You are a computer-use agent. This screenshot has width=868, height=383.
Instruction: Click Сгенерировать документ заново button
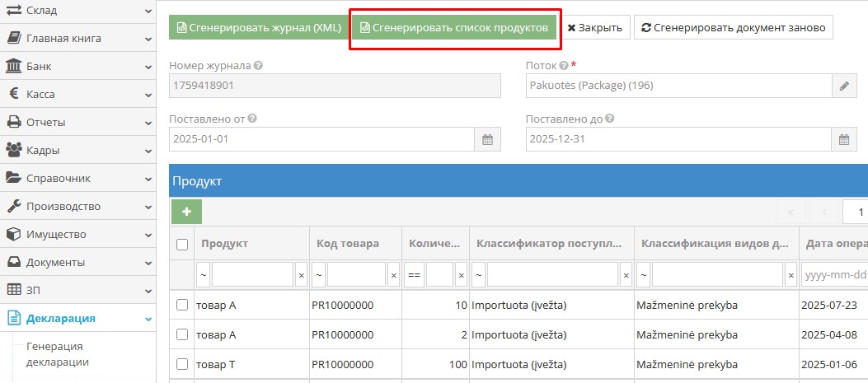(733, 27)
